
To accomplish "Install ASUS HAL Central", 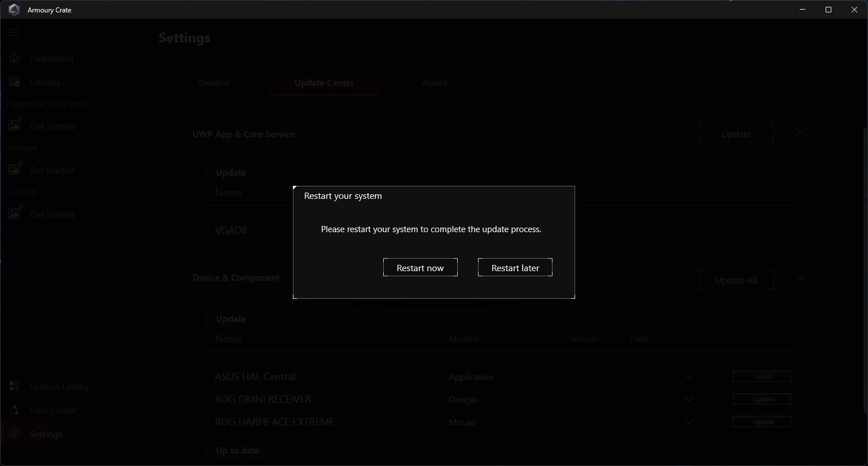I will point(762,376).
